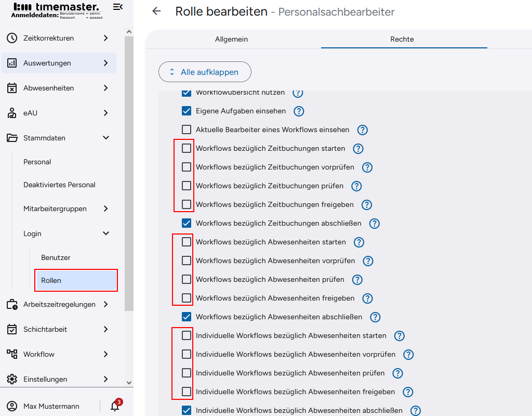This screenshot has height=416, width=532.
Task: Open the help tooltip next to Workflowübersicht nutzen
Action: click(297, 92)
